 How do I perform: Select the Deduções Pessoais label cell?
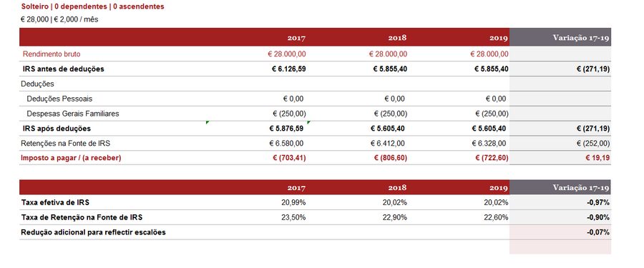click(59, 99)
